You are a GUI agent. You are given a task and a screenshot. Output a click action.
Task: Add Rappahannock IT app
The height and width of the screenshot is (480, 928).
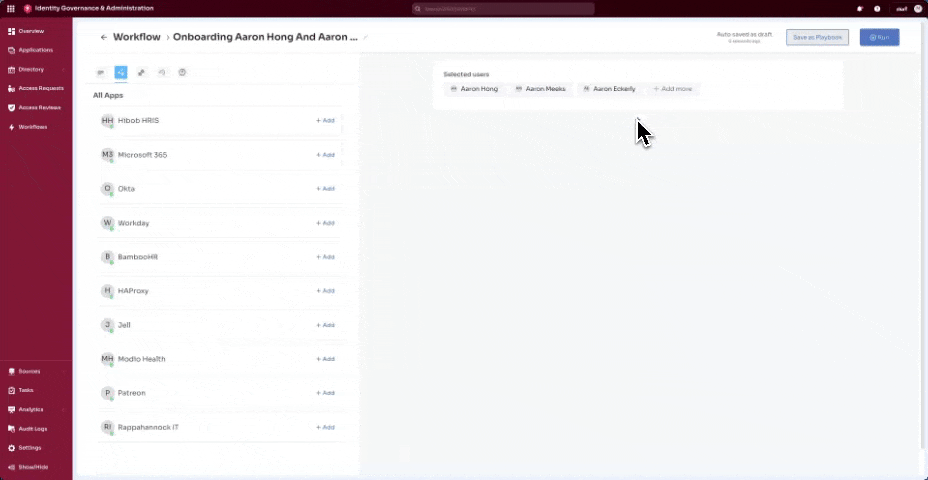click(x=325, y=427)
